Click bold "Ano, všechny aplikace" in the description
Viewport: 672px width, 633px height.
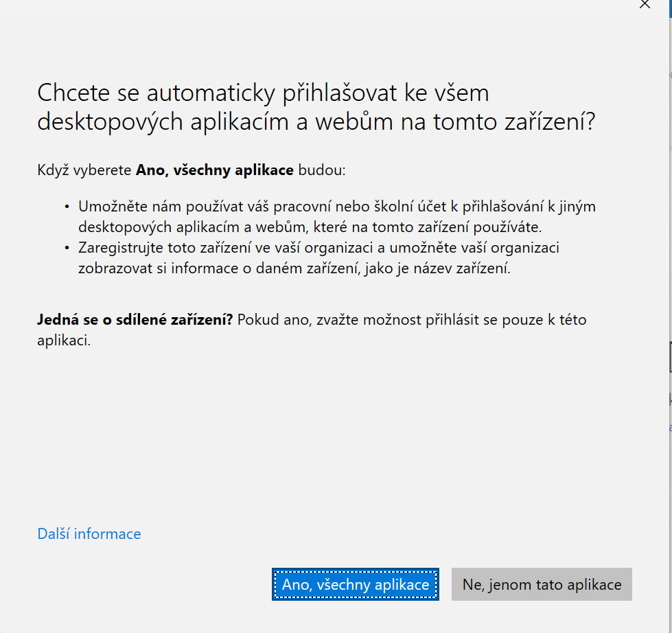coord(215,170)
